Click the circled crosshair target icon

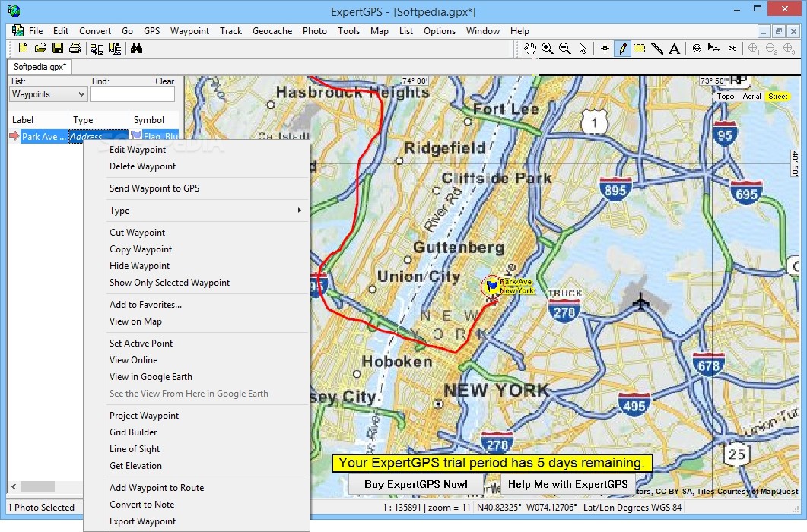click(697, 49)
